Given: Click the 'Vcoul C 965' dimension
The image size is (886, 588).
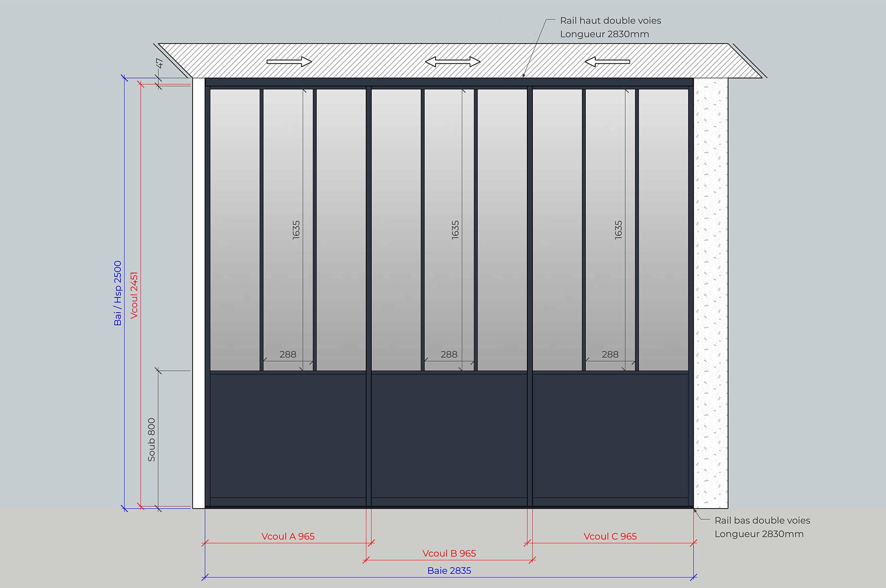Looking at the screenshot, I should [x=610, y=536].
